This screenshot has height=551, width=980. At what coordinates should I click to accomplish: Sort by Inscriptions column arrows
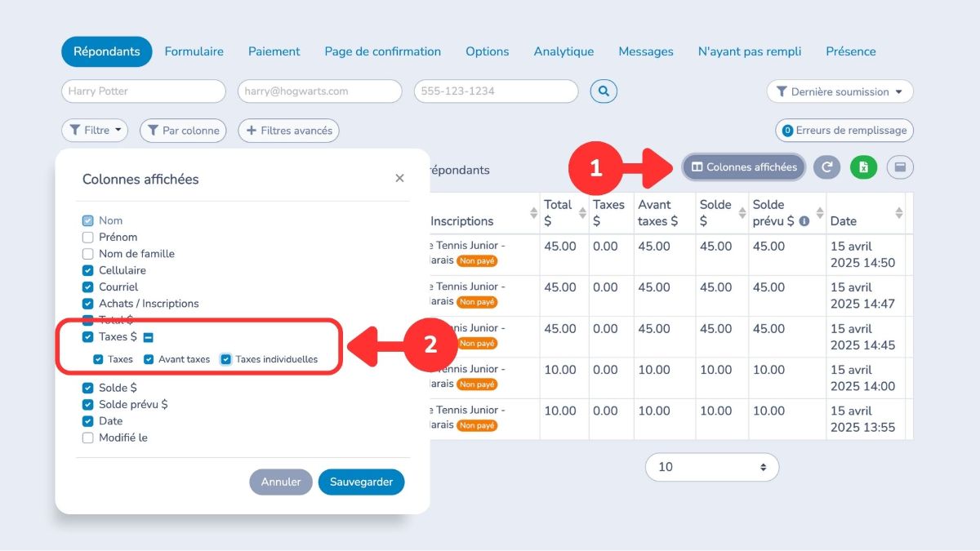coord(534,213)
